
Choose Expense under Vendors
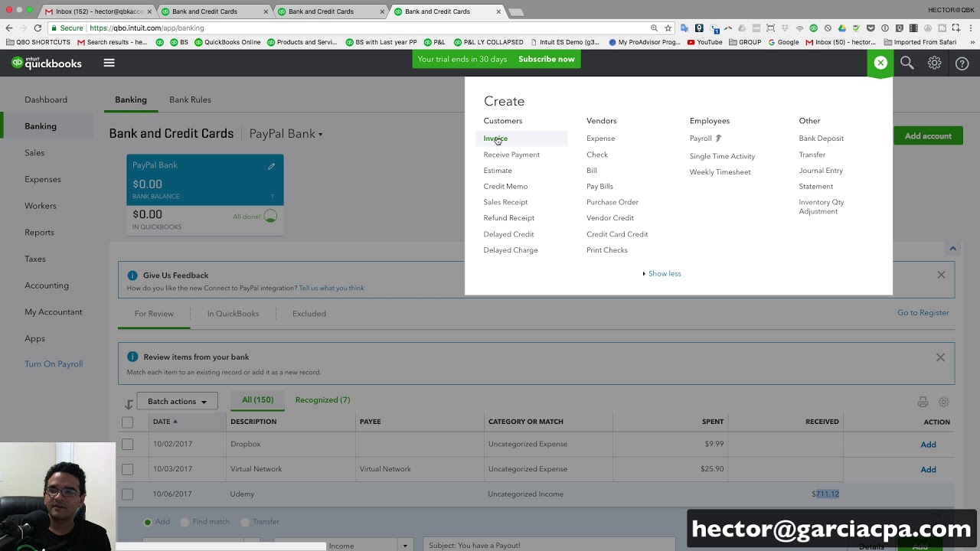600,139
